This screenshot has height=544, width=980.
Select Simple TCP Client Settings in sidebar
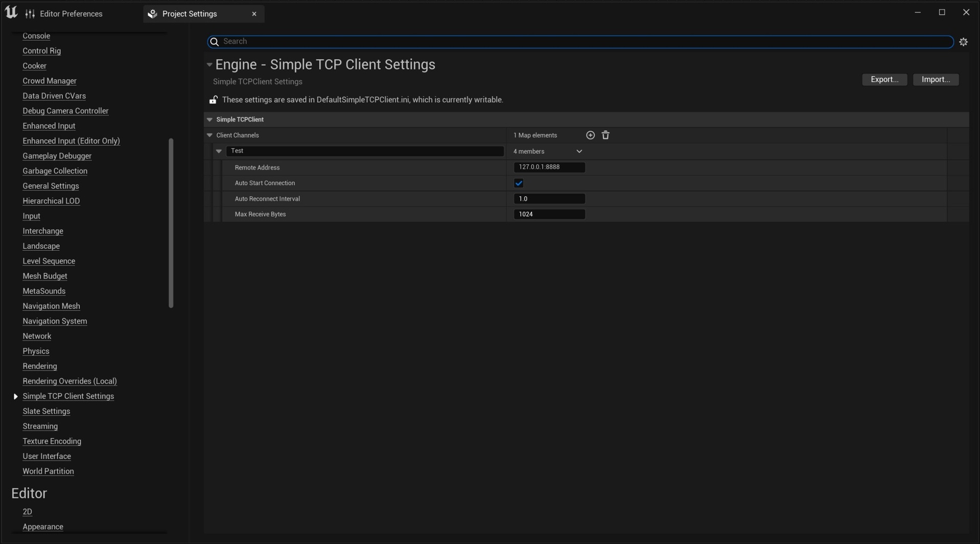click(68, 396)
